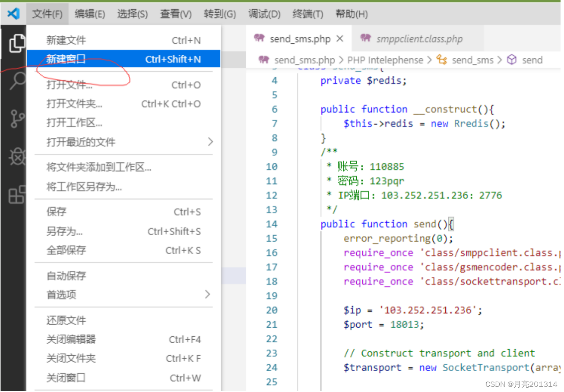This screenshot has width=564, height=392.
Task: Choose 将工作区另存为... entry
Action: (124, 187)
